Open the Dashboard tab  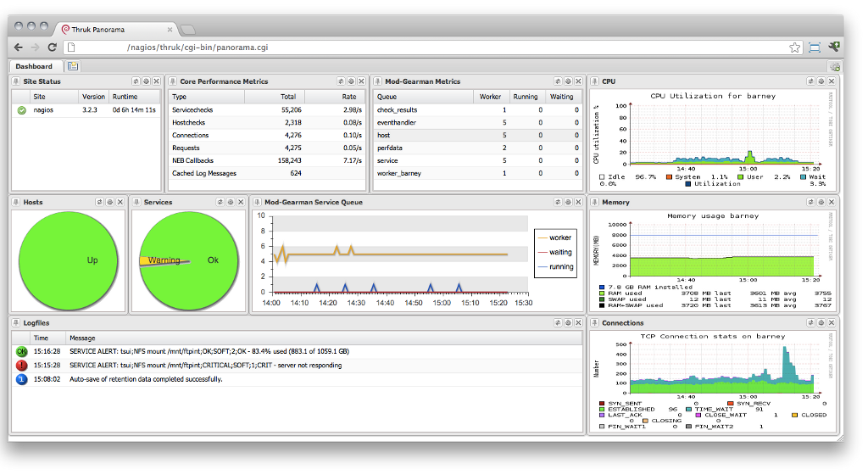(34, 66)
